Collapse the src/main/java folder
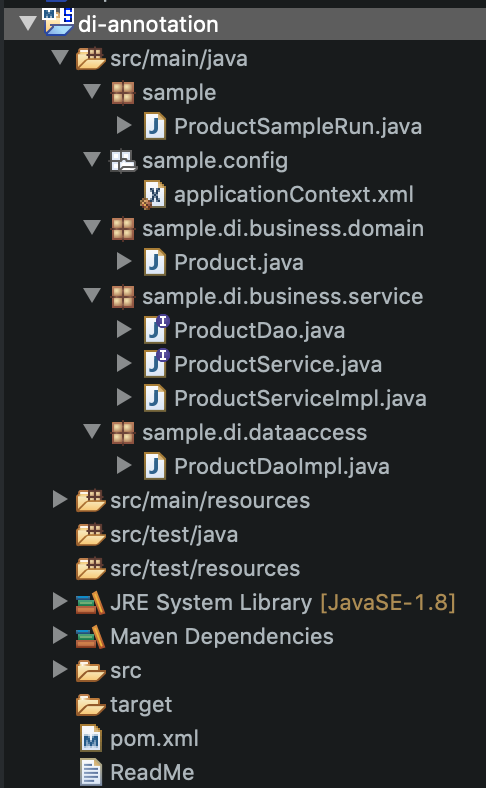The width and height of the screenshot is (486, 788). pyautogui.click(x=60, y=57)
